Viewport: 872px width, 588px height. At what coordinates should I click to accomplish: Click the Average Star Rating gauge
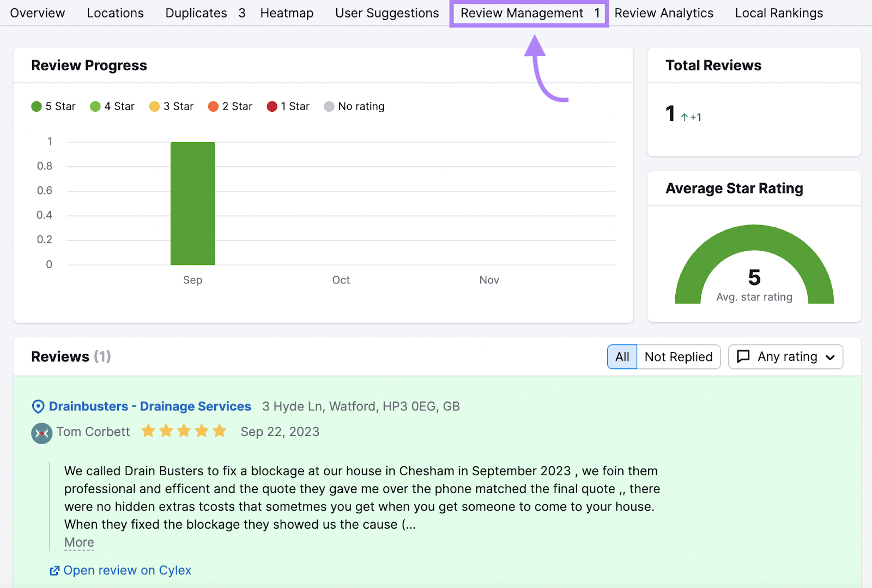tap(754, 267)
